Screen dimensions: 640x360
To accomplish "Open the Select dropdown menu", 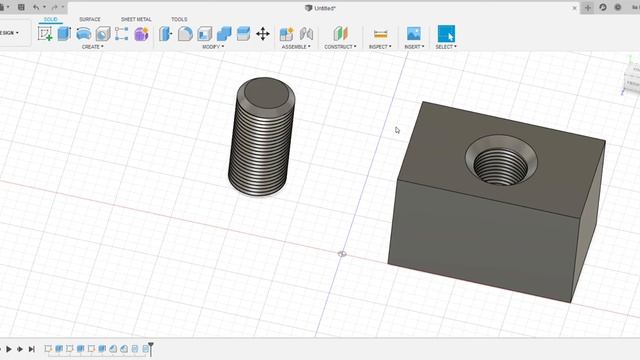I will 446,47.
